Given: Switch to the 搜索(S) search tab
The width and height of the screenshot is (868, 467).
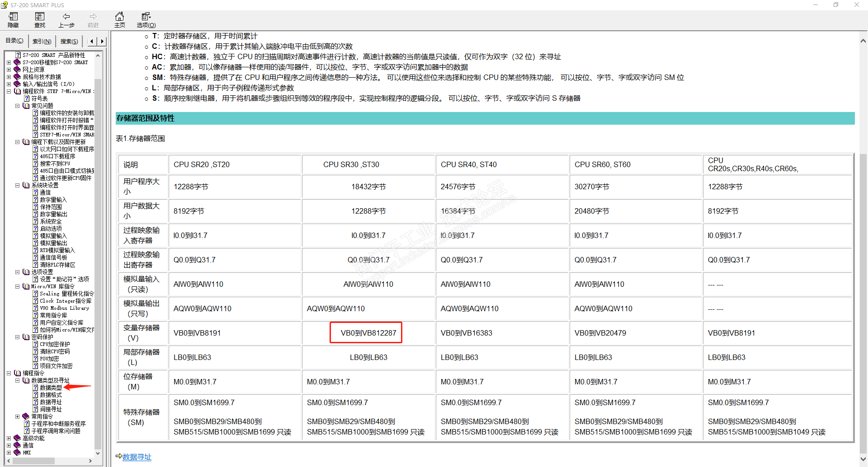Looking at the screenshot, I should (x=69, y=42).
